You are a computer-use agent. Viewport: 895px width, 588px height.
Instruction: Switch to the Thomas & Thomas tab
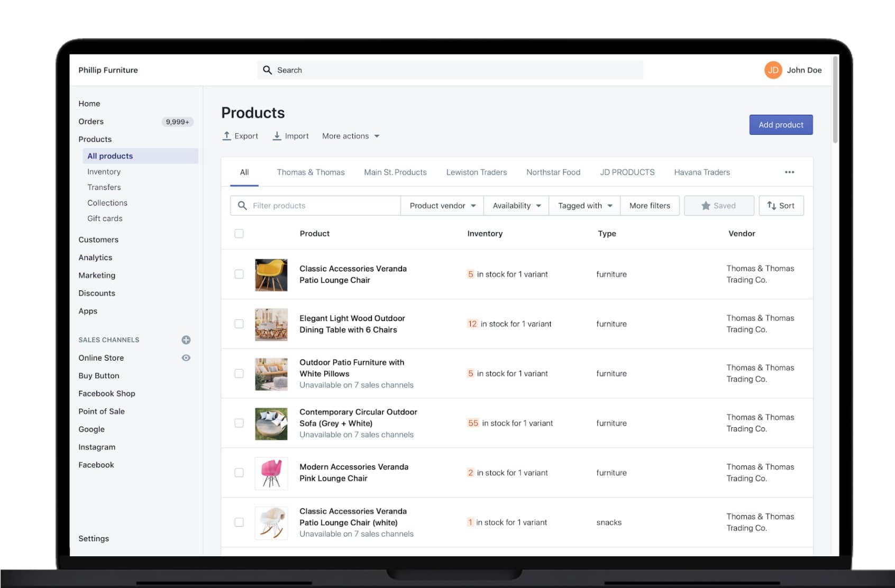point(310,172)
